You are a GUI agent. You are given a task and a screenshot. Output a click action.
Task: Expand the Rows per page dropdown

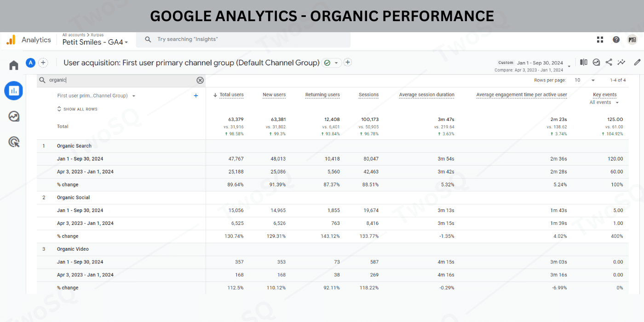click(584, 80)
